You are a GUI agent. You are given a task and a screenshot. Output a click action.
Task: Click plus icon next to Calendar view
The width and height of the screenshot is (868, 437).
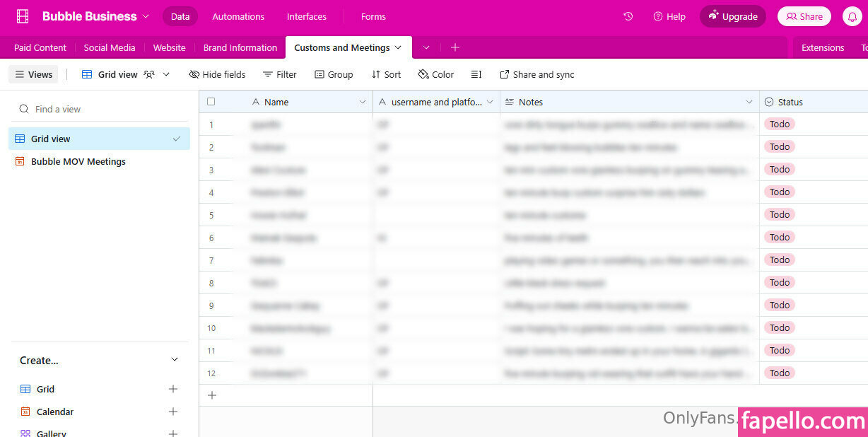tap(173, 412)
